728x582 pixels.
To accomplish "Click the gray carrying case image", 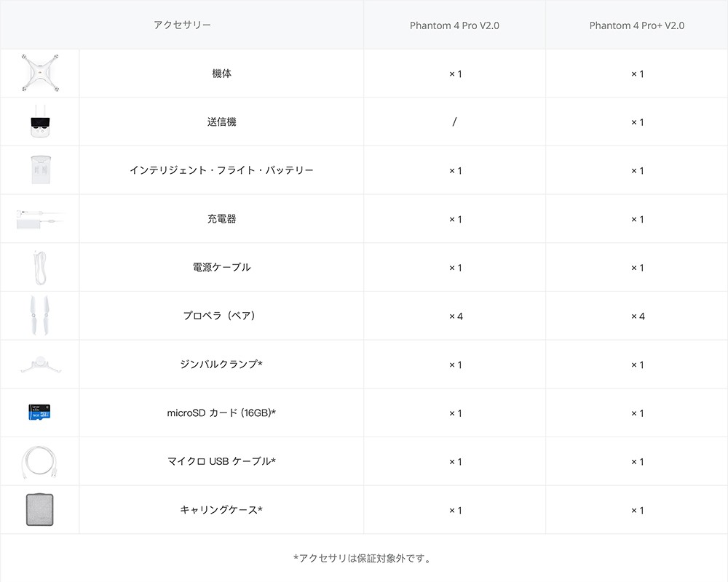I will (x=40, y=509).
